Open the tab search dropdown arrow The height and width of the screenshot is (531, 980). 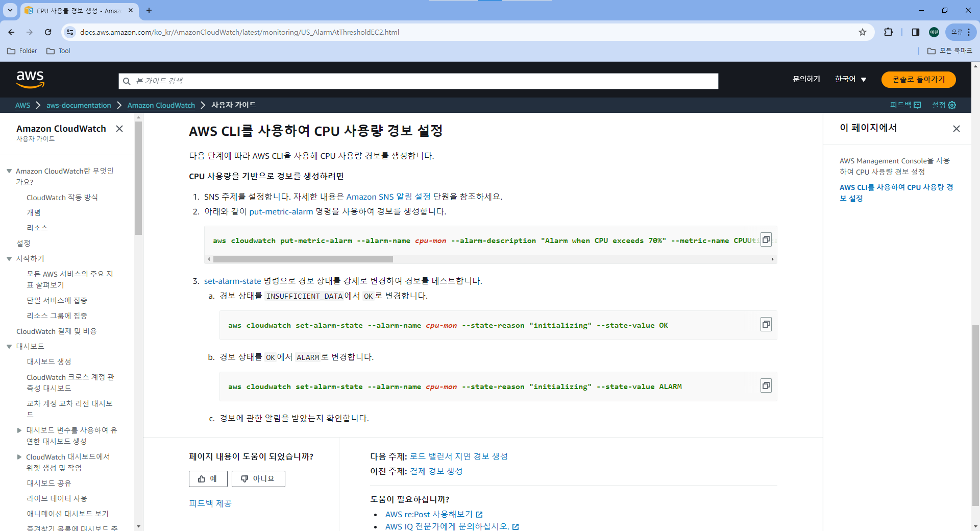10,10
